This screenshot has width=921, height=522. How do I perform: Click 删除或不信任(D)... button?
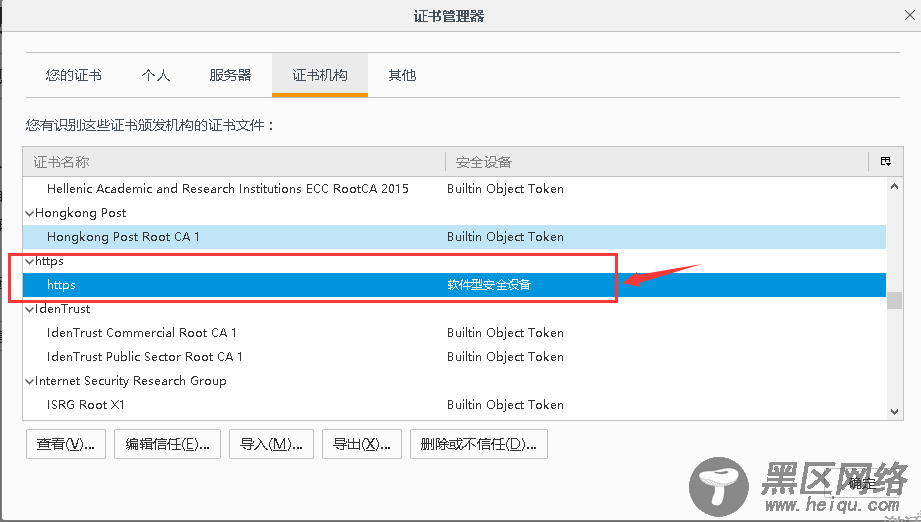(x=479, y=444)
